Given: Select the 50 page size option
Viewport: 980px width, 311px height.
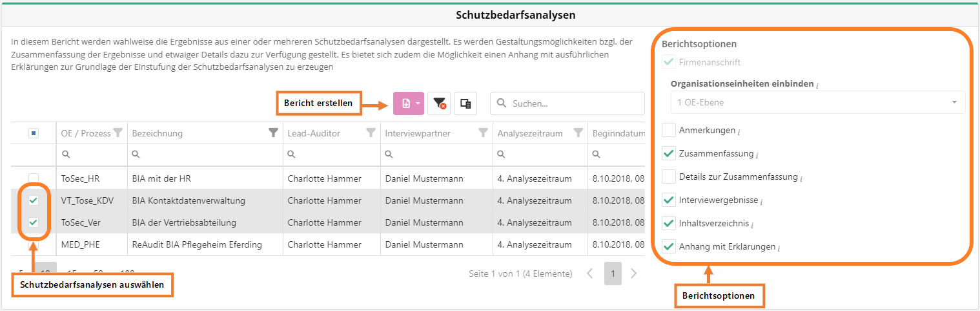Looking at the screenshot, I should (98, 273).
